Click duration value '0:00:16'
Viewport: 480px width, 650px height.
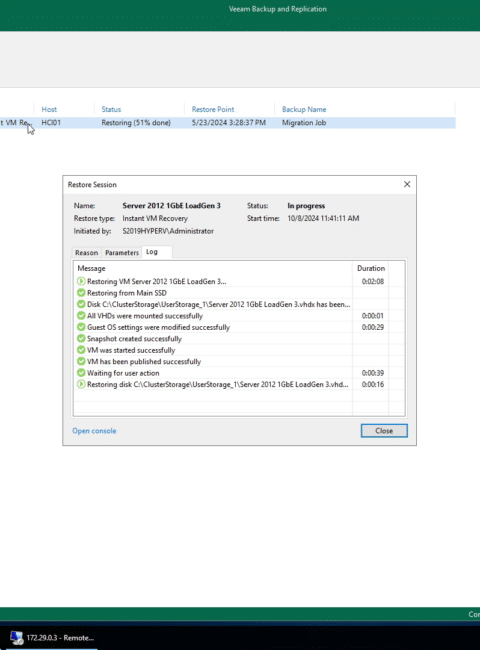(x=373, y=384)
